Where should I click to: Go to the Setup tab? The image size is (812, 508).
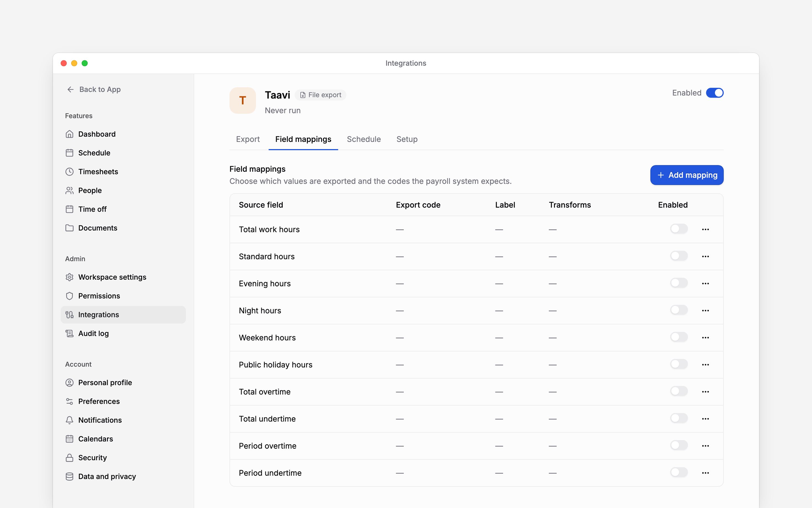[407, 139]
